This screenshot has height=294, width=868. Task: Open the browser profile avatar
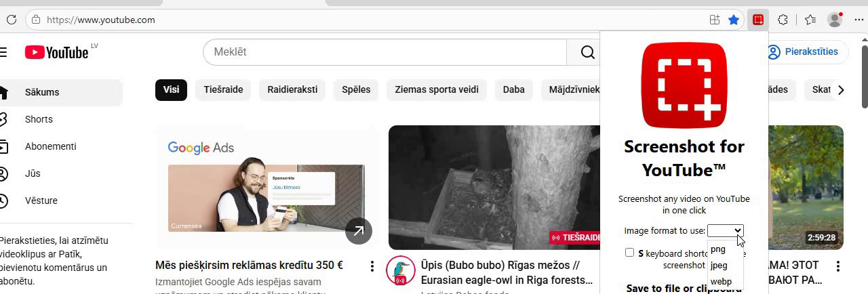(835, 20)
